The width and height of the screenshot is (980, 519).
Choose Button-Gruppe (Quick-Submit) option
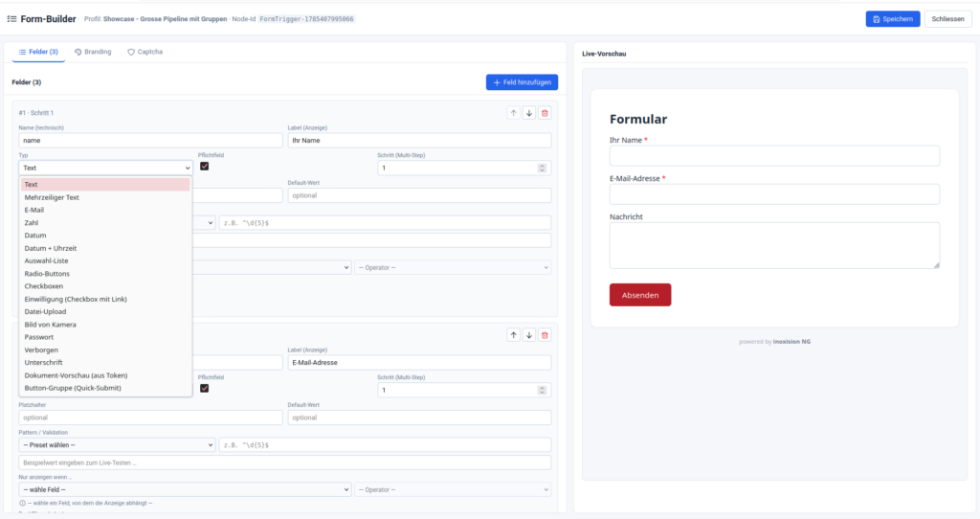[x=105, y=388]
